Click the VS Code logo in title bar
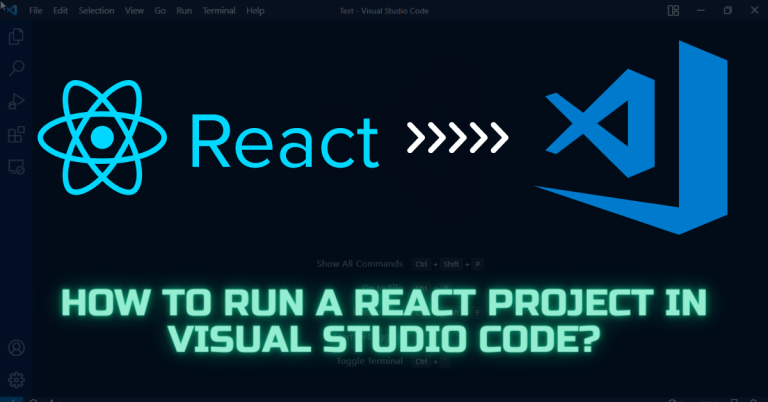 [12, 10]
